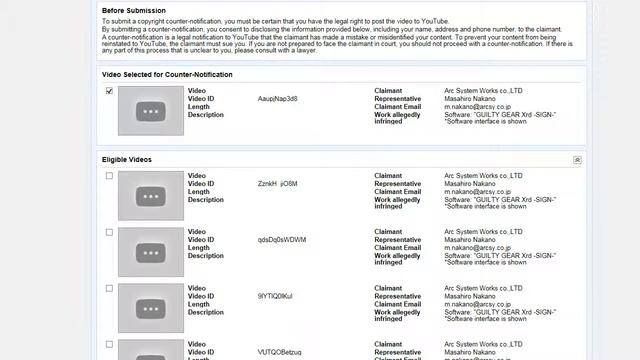Click the Eligible Videos heading
This screenshot has height=360, width=640.
[x=127, y=160]
